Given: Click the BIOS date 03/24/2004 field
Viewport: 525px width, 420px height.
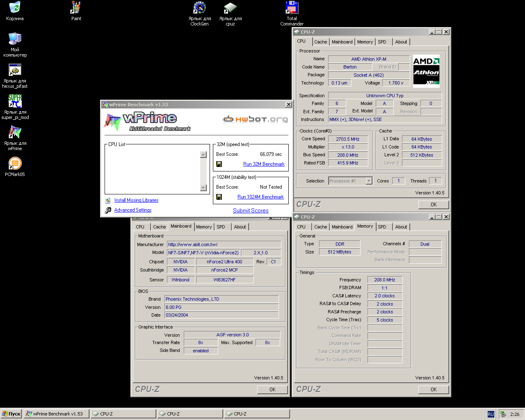Looking at the screenshot, I should click(x=221, y=315).
